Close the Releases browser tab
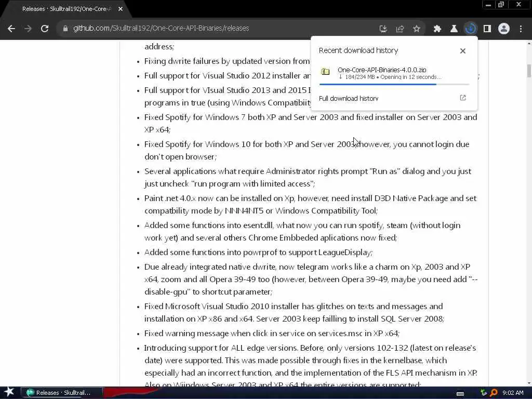This screenshot has width=532, height=399. coord(121,9)
